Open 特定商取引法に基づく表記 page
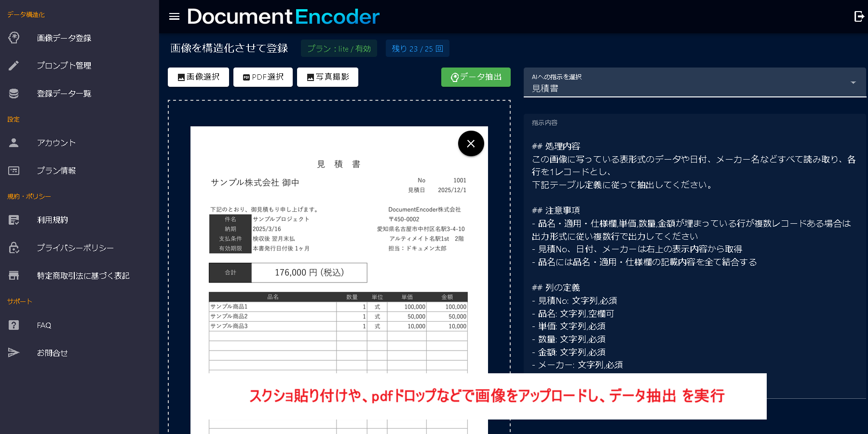The width and height of the screenshot is (868, 434). tap(83, 276)
